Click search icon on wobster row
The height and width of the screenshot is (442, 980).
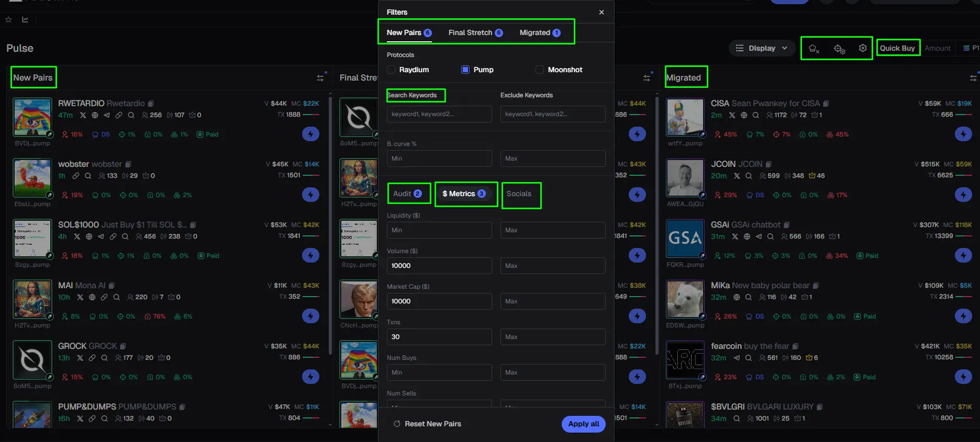[88, 176]
